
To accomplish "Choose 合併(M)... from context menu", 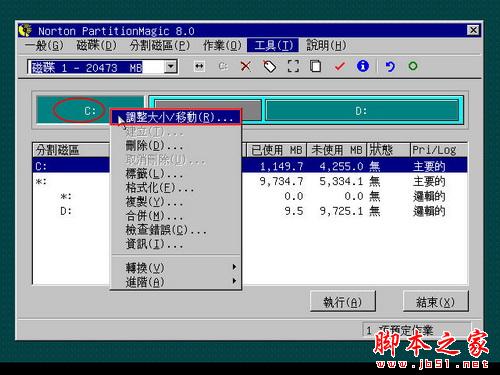I will (x=175, y=216).
